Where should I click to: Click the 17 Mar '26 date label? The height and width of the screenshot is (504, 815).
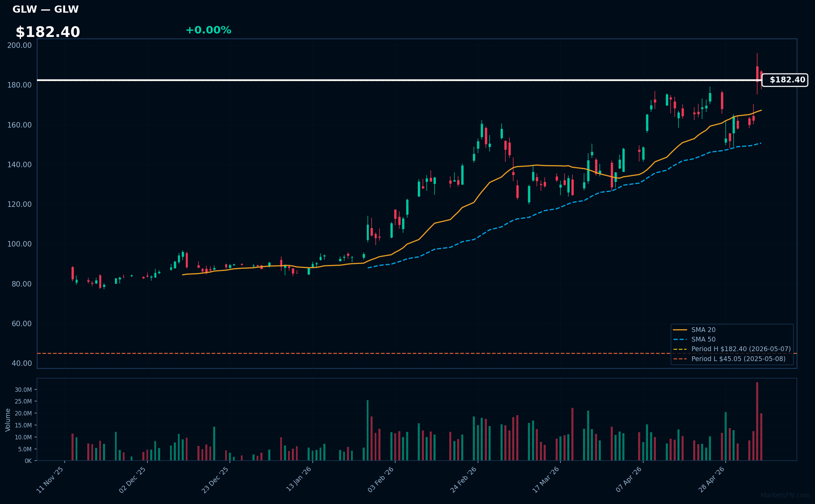point(546,480)
